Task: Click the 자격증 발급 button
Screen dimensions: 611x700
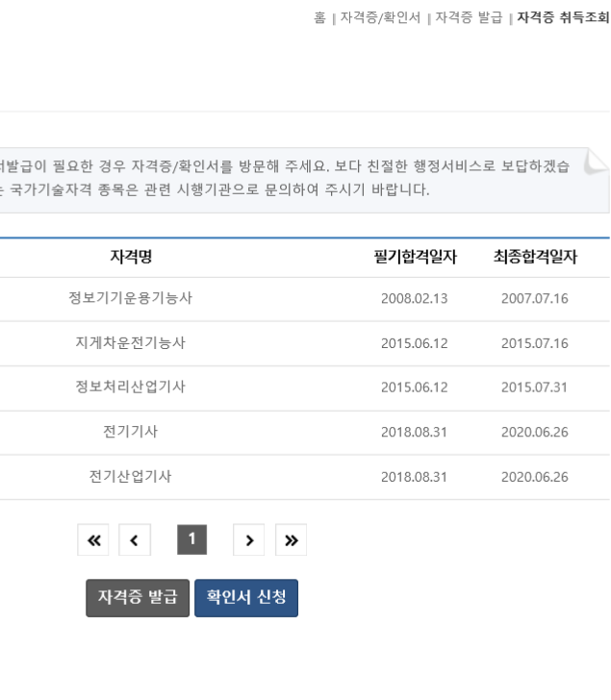Action: (x=138, y=598)
